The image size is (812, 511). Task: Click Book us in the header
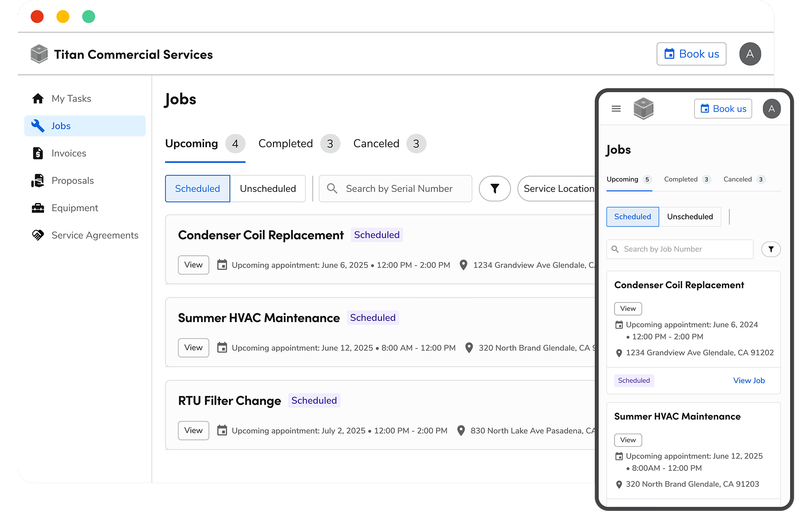[x=691, y=54]
